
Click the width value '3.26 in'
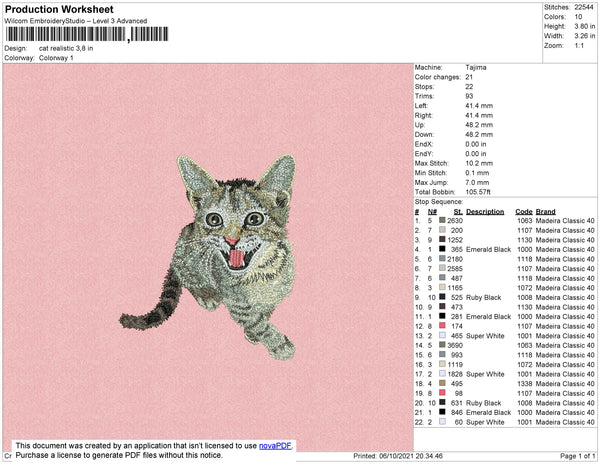tap(584, 36)
